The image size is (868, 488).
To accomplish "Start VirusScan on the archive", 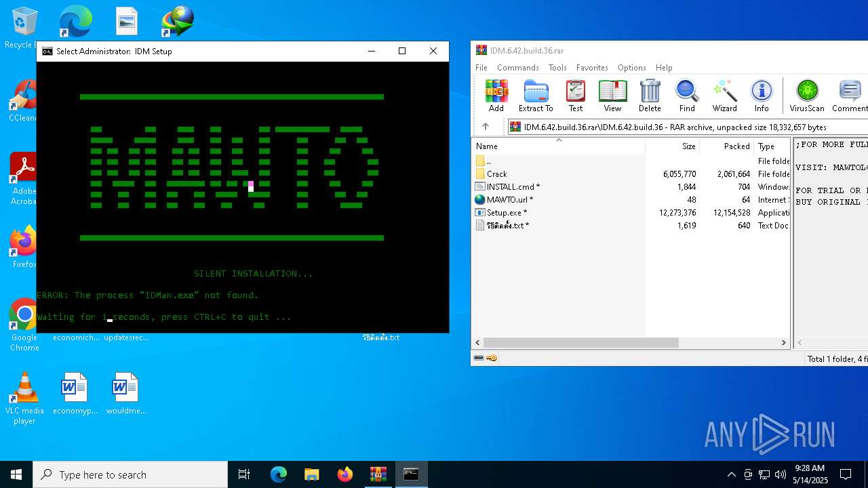I will pos(807,96).
